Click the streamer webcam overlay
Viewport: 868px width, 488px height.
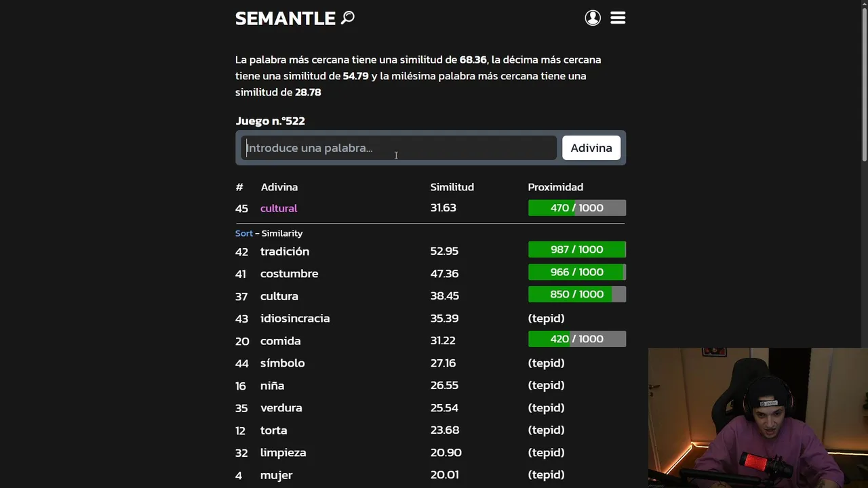point(757,418)
